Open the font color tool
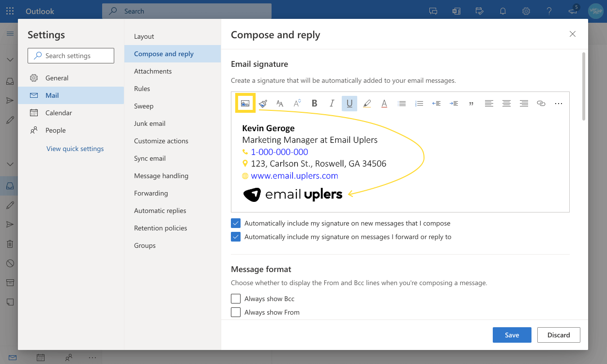 (x=384, y=103)
